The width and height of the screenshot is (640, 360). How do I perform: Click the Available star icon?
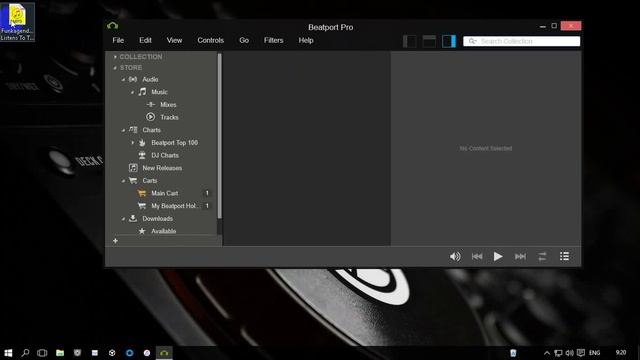(142, 231)
